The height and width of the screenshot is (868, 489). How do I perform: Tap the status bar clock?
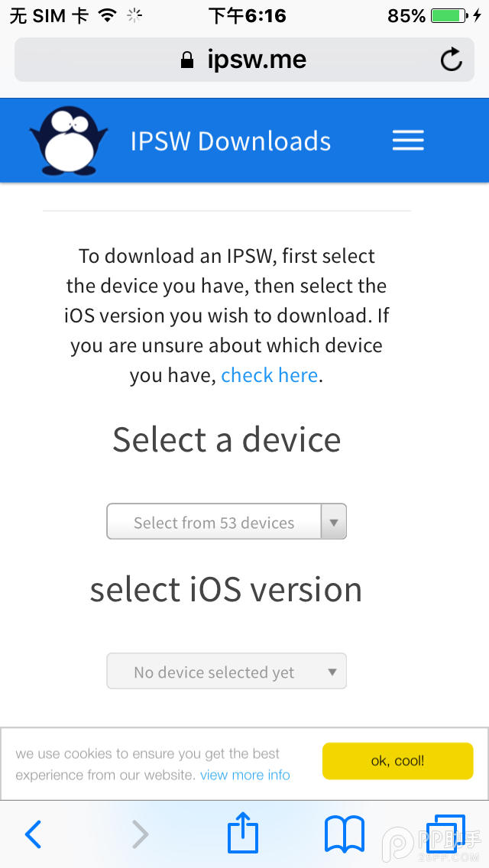point(247,16)
